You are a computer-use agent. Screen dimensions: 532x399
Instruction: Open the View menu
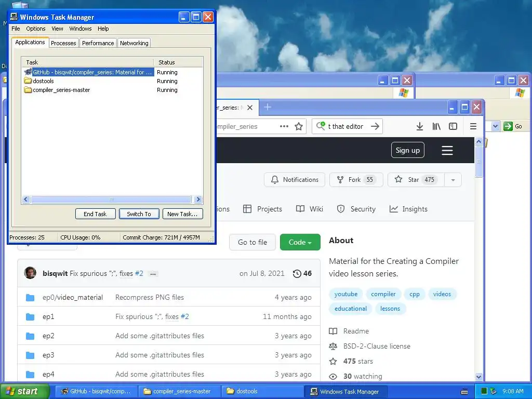(x=57, y=29)
